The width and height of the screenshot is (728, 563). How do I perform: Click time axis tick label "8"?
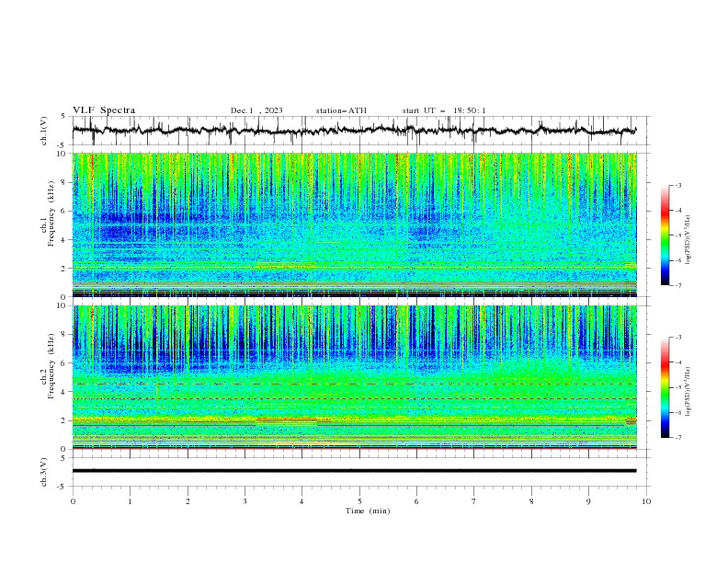[x=531, y=501]
